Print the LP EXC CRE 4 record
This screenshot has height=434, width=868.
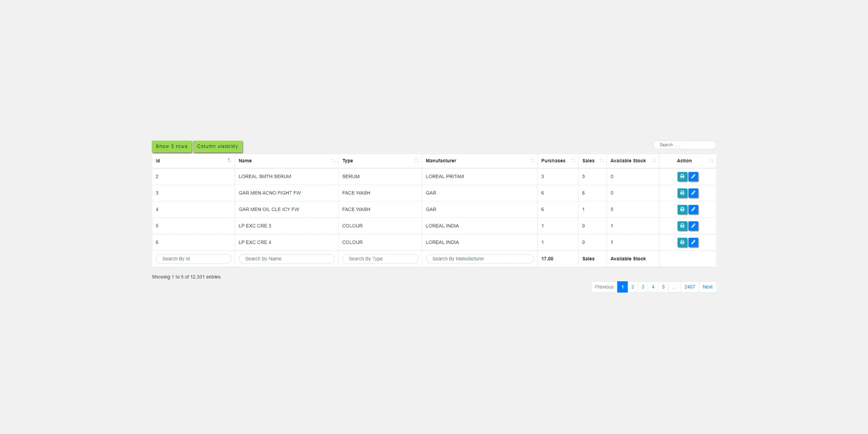tap(682, 242)
